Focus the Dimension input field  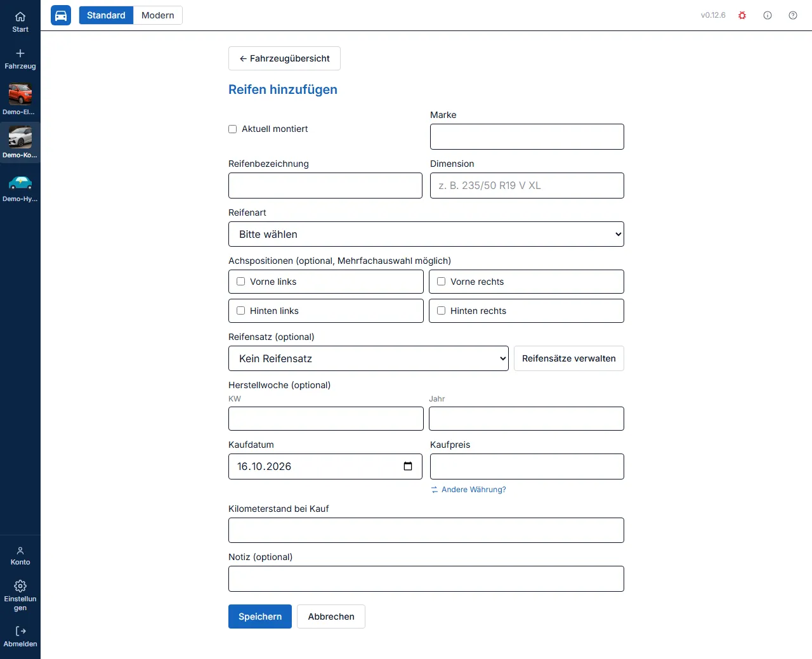click(x=527, y=185)
